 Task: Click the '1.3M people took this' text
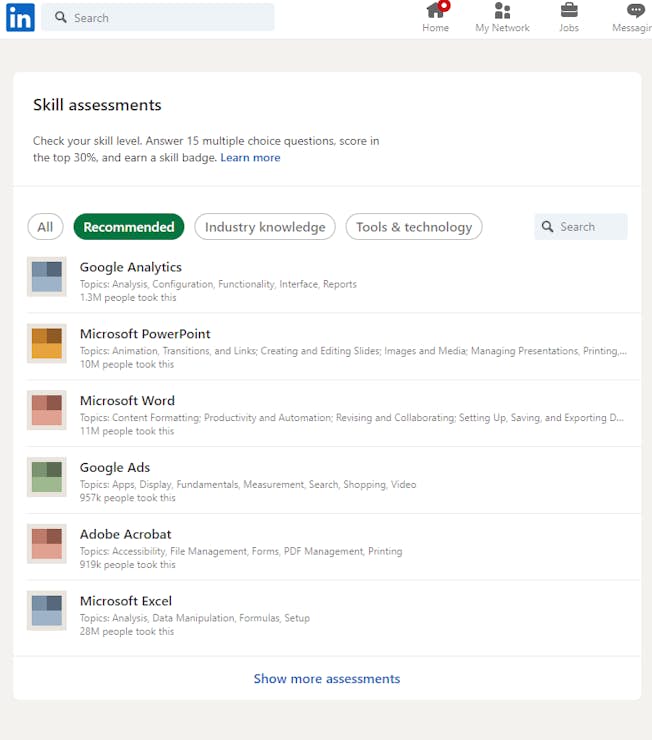(x=128, y=298)
